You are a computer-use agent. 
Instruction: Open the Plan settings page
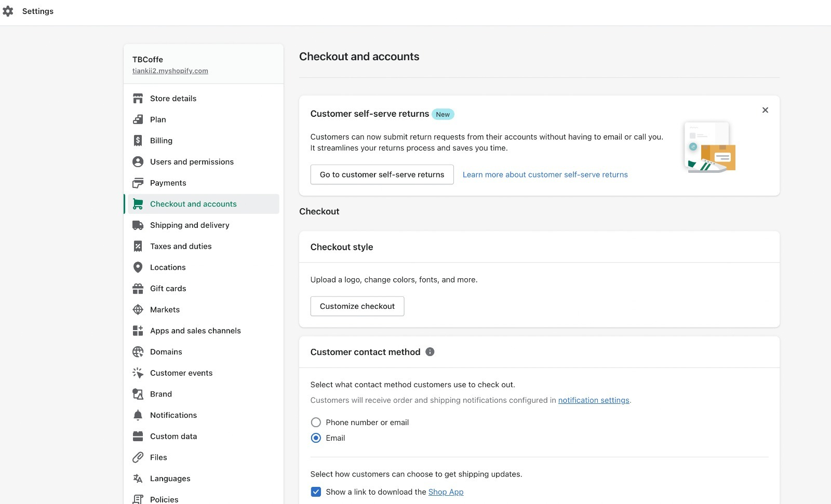pos(158,119)
